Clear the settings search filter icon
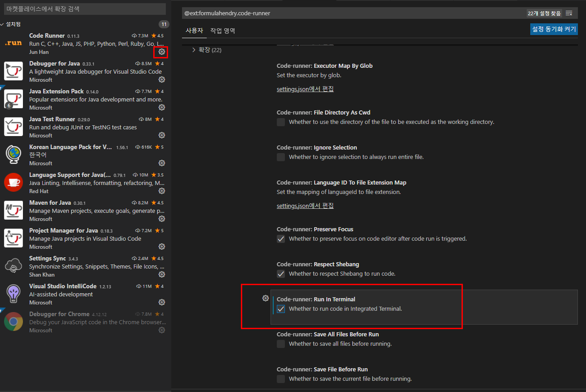This screenshot has width=586, height=392. coord(569,13)
